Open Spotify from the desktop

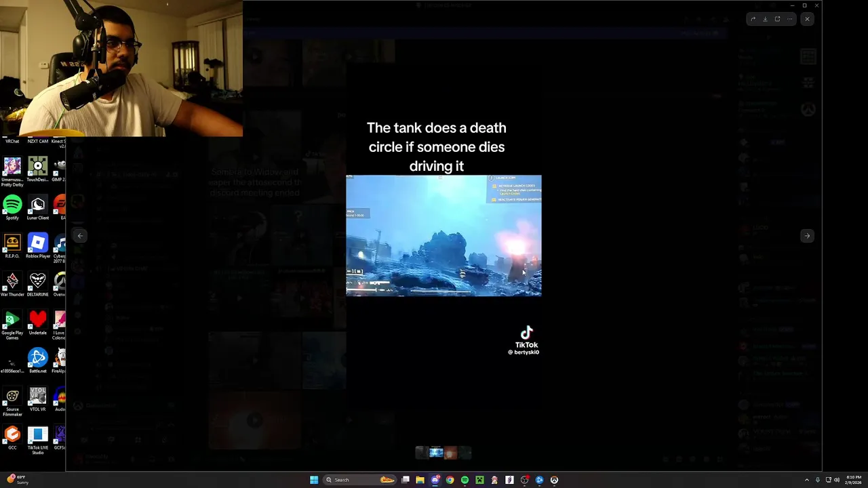click(x=12, y=207)
